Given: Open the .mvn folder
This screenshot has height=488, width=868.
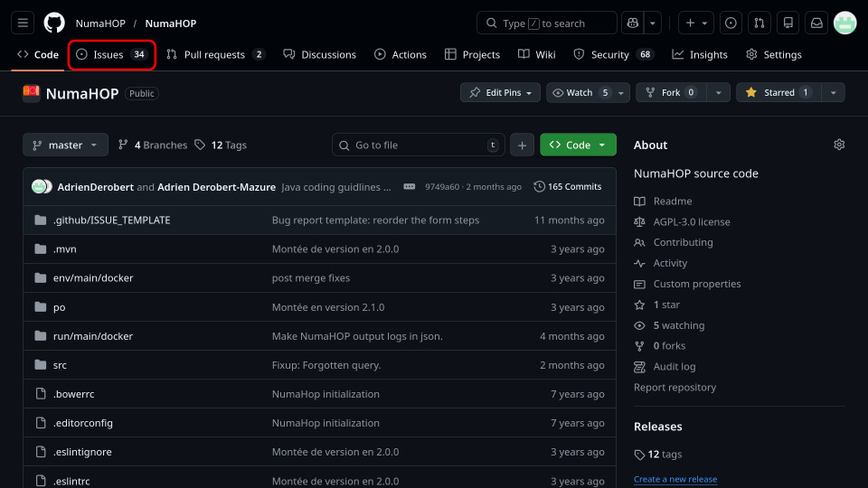Looking at the screenshot, I should pos(65,249).
